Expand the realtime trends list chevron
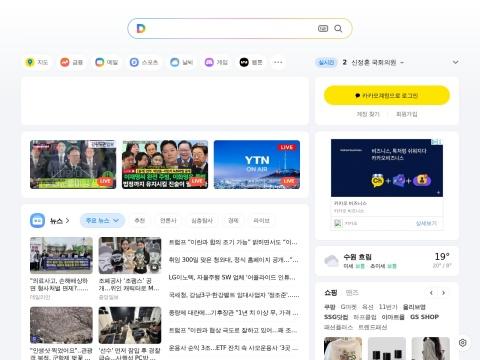 pyautogui.click(x=455, y=62)
